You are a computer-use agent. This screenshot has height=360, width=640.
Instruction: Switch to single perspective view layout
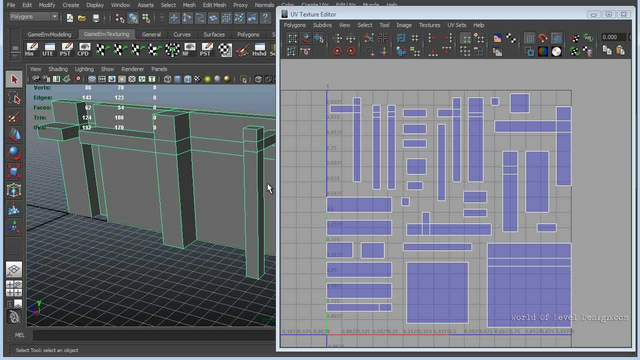(x=14, y=270)
